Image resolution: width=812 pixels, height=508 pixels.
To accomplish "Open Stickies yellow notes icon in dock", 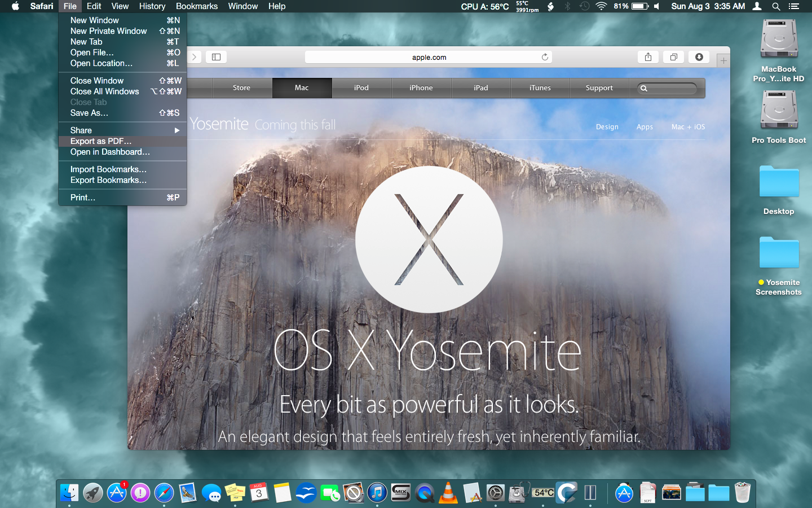I will (x=235, y=493).
